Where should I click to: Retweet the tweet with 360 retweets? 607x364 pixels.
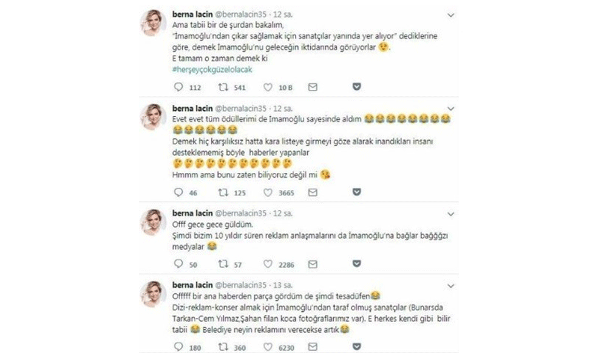223,347
